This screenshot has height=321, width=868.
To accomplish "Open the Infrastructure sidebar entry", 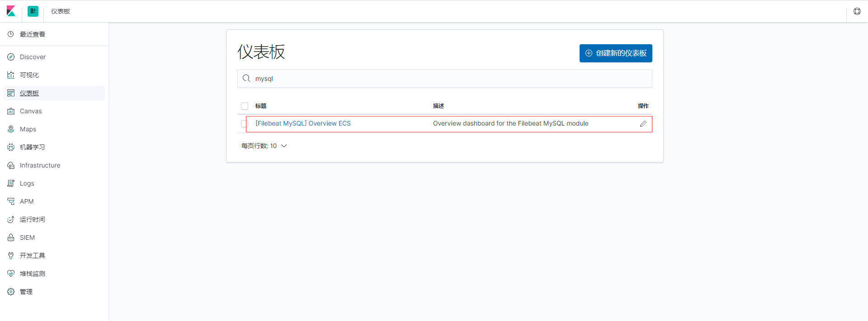I will point(40,165).
